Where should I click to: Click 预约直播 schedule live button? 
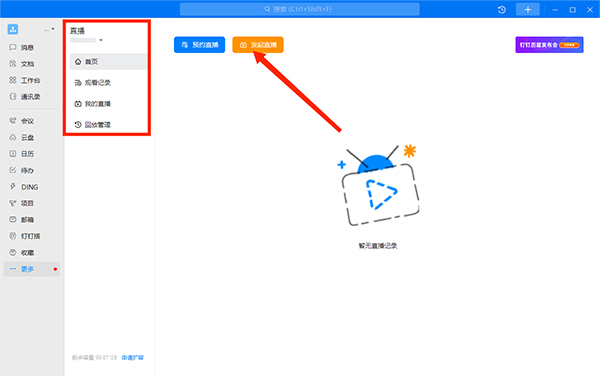click(199, 45)
